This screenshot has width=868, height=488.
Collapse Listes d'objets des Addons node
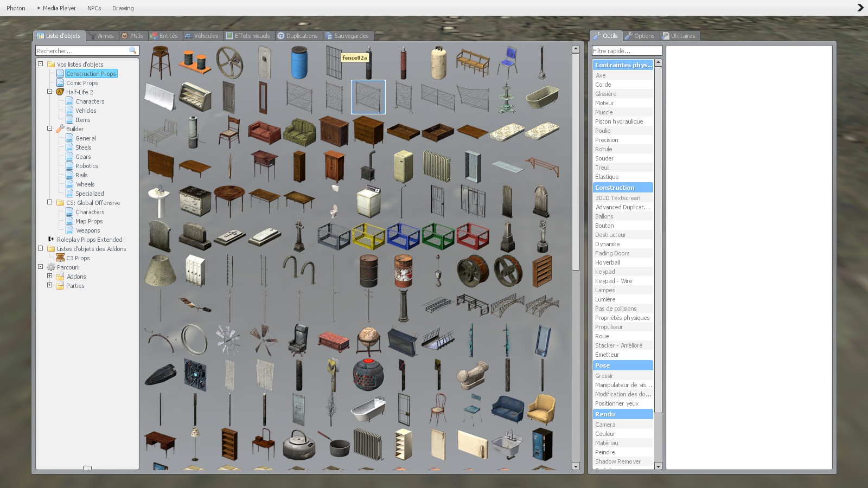(41, 248)
